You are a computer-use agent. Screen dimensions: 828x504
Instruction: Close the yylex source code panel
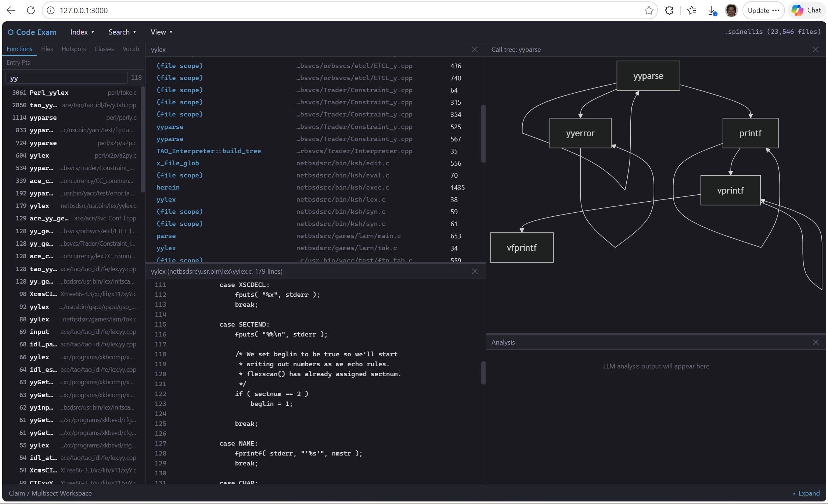click(475, 271)
